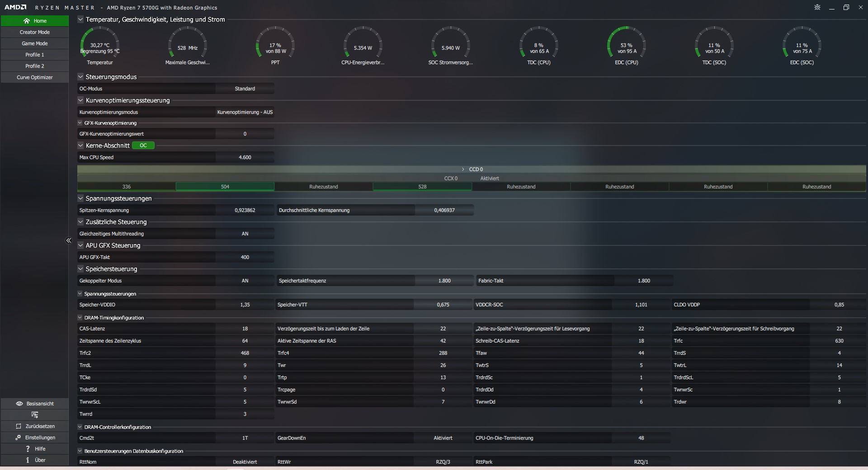Click the Speicher-VDDIO 1,35 value
This screenshot has height=470, width=868.
pyautogui.click(x=245, y=305)
